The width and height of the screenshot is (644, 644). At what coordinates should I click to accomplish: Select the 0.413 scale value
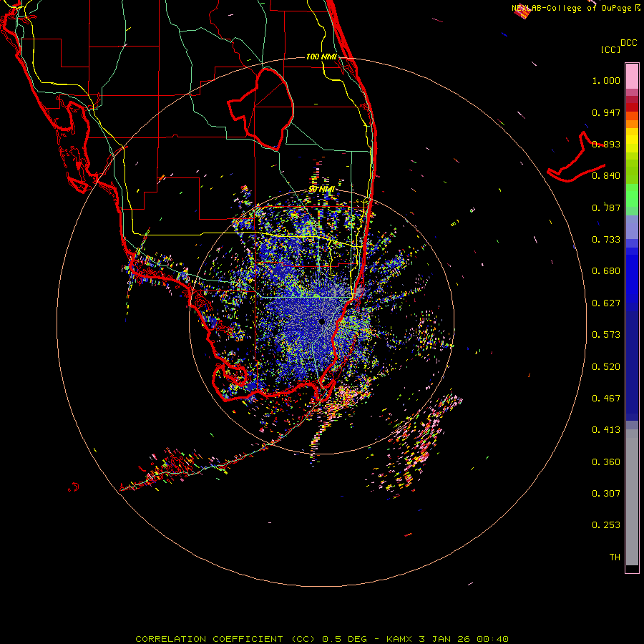click(x=606, y=430)
